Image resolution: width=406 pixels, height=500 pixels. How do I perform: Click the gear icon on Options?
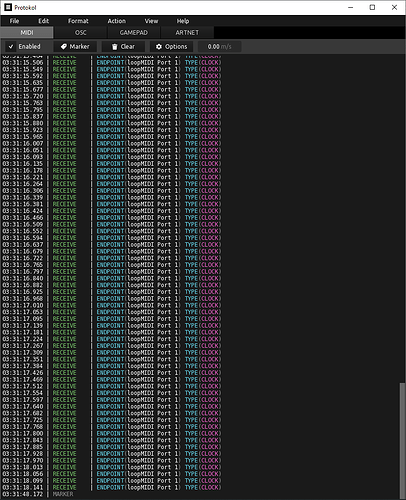point(159,47)
